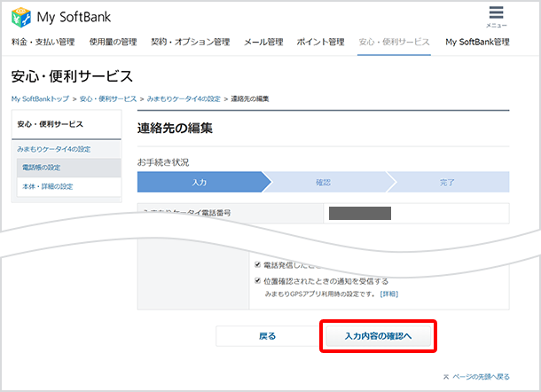Click the みまもりGPSアプリ利用時の設定です note
The width and height of the screenshot is (541, 392).
pos(319,294)
